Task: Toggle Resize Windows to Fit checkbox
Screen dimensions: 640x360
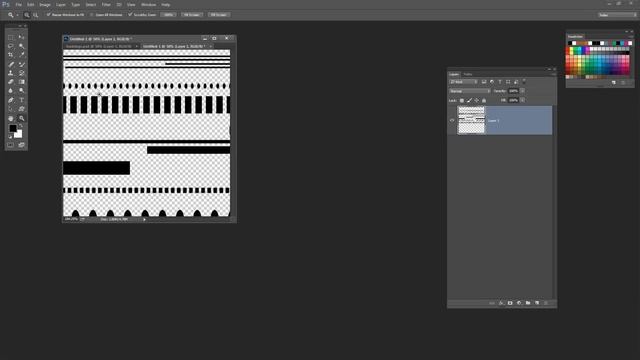Action: click(x=49, y=15)
